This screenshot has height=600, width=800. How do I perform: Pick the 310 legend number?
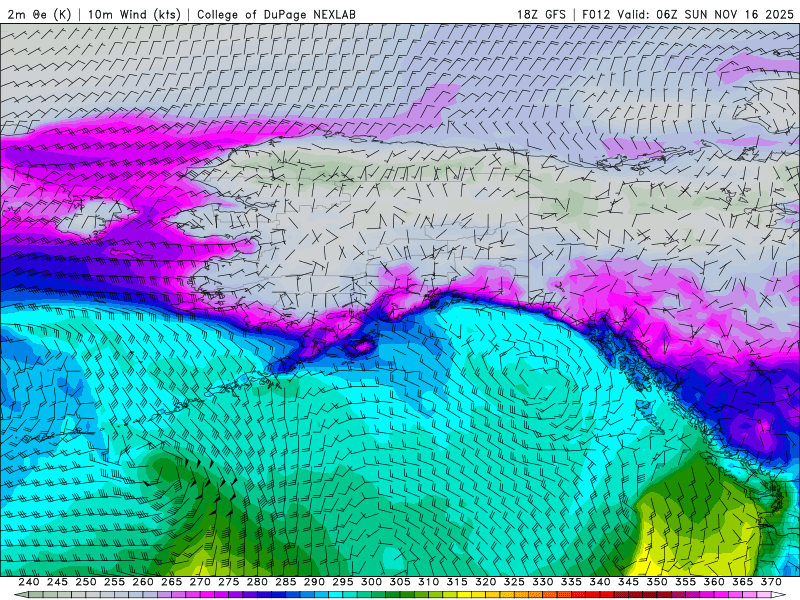[x=429, y=582]
